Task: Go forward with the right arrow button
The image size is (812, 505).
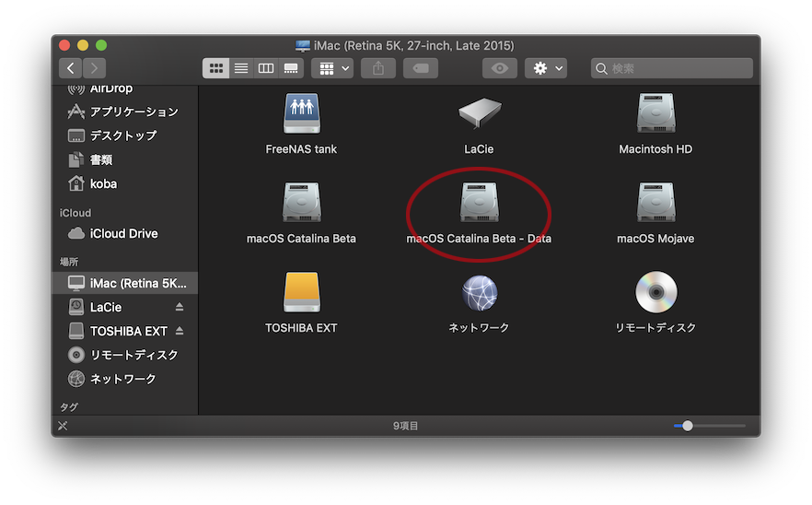Action: tap(94, 68)
